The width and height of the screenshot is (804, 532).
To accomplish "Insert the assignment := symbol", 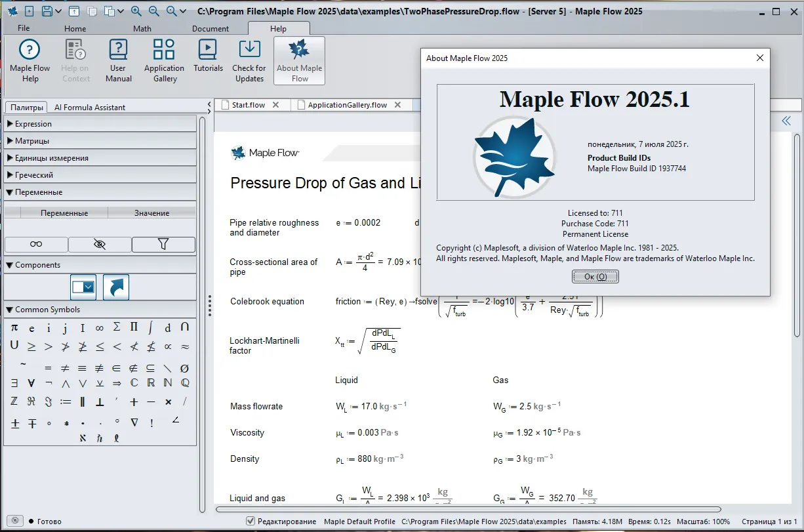I will pos(66,401).
